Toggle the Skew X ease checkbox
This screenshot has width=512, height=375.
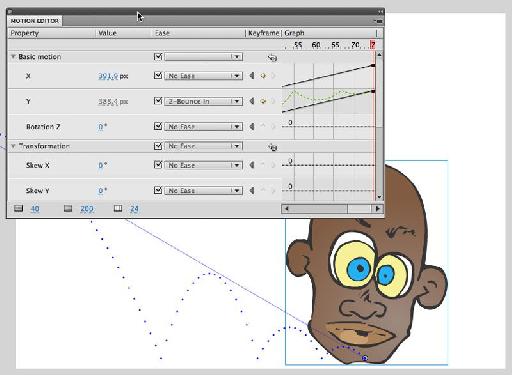coord(158,165)
